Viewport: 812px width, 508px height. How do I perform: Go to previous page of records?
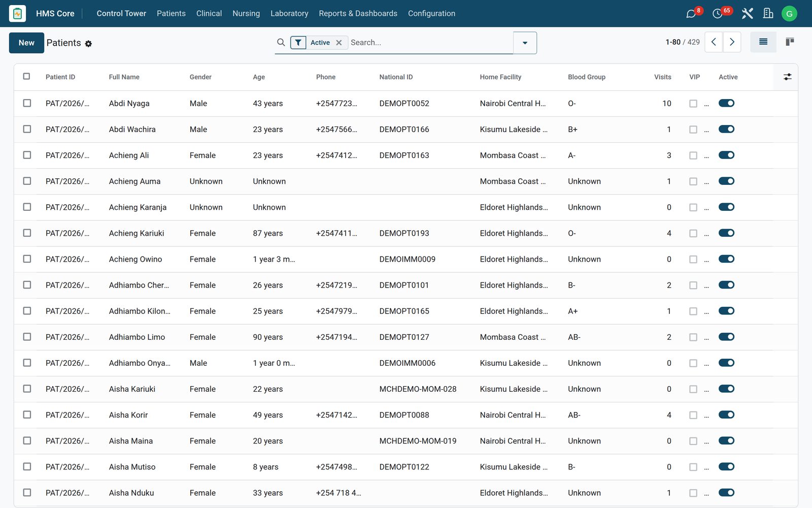coord(714,42)
